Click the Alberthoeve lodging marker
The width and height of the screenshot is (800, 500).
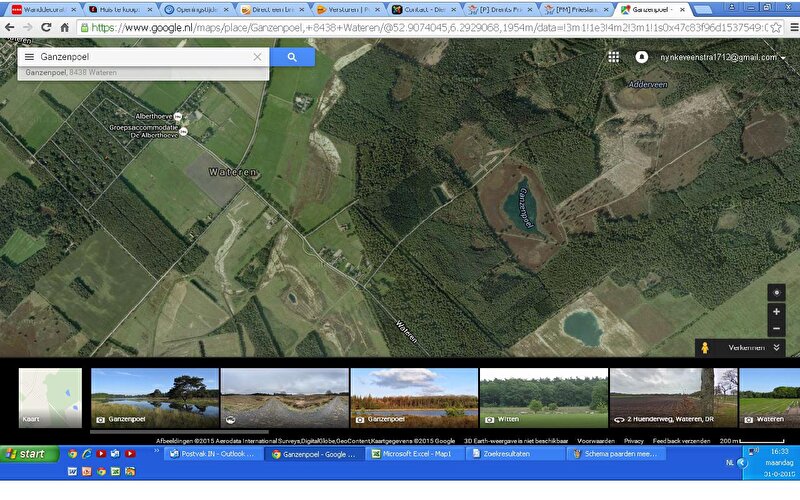tap(178, 116)
